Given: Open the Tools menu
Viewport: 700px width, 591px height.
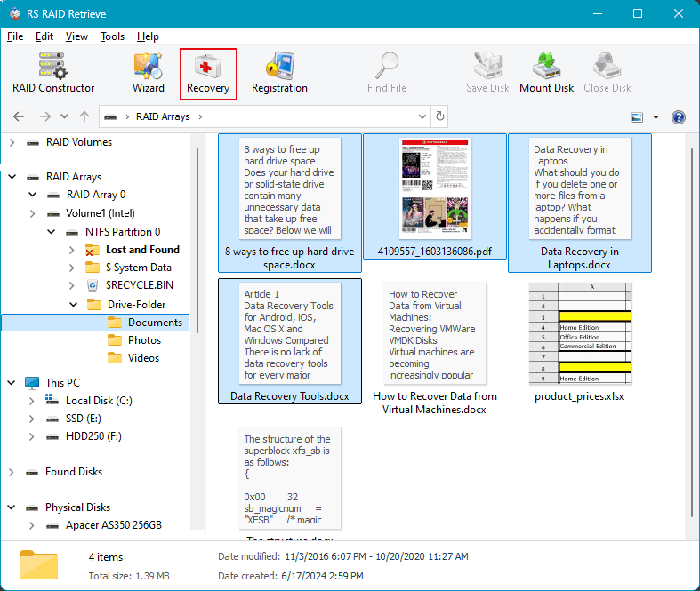Looking at the screenshot, I should [112, 36].
